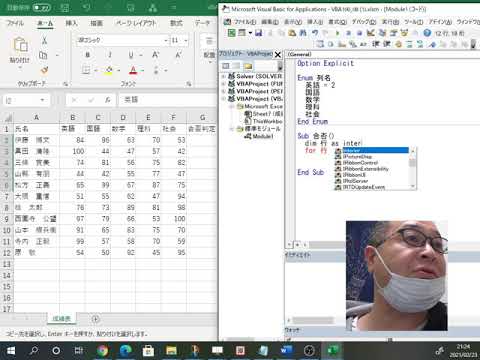Click View Object icon in Project pane
Screen dimensions: 480x360
[x=236, y=66]
